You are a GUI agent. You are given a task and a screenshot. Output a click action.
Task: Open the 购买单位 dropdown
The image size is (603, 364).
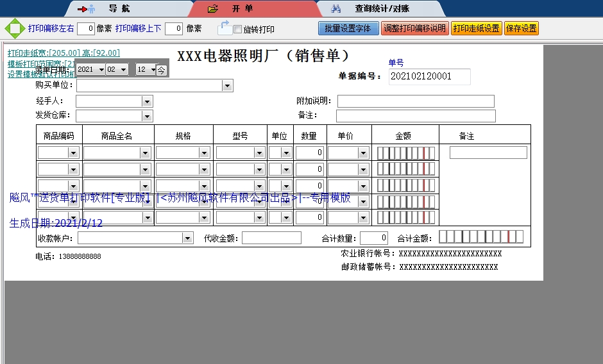point(227,85)
